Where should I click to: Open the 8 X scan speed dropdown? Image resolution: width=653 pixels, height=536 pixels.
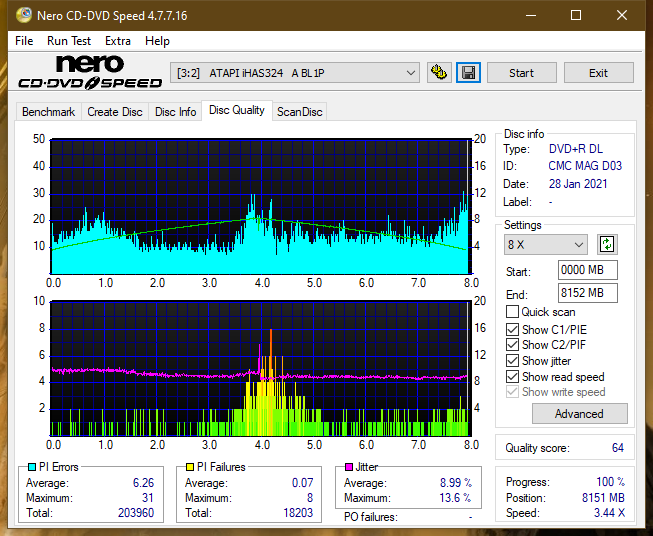click(x=546, y=244)
